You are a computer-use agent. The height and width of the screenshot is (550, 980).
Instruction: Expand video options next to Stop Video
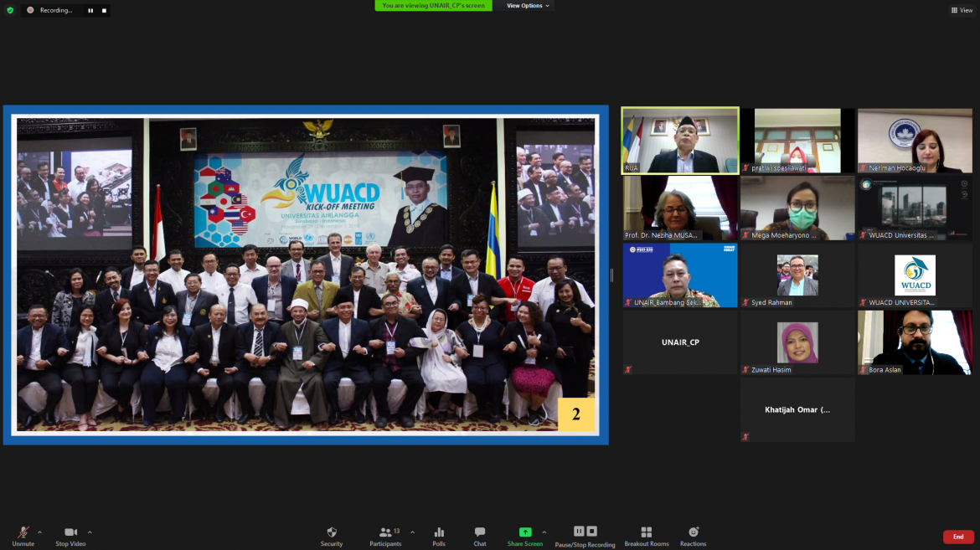90,532
